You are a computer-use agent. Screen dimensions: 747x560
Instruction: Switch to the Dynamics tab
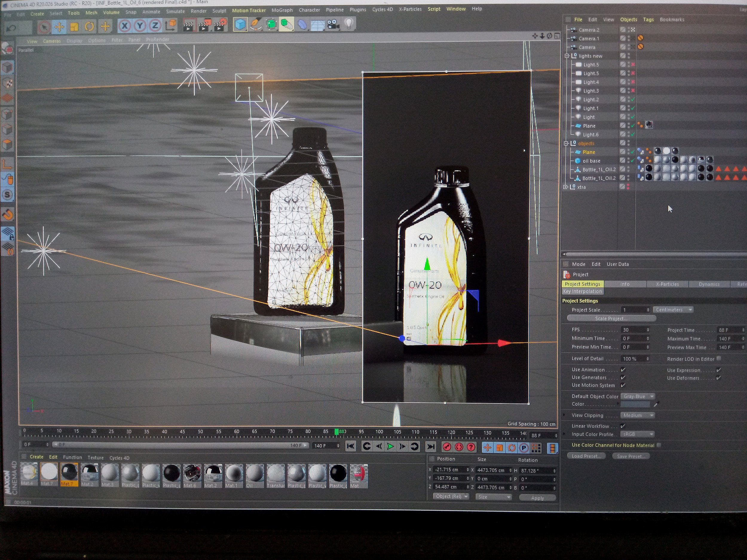(709, 284)
